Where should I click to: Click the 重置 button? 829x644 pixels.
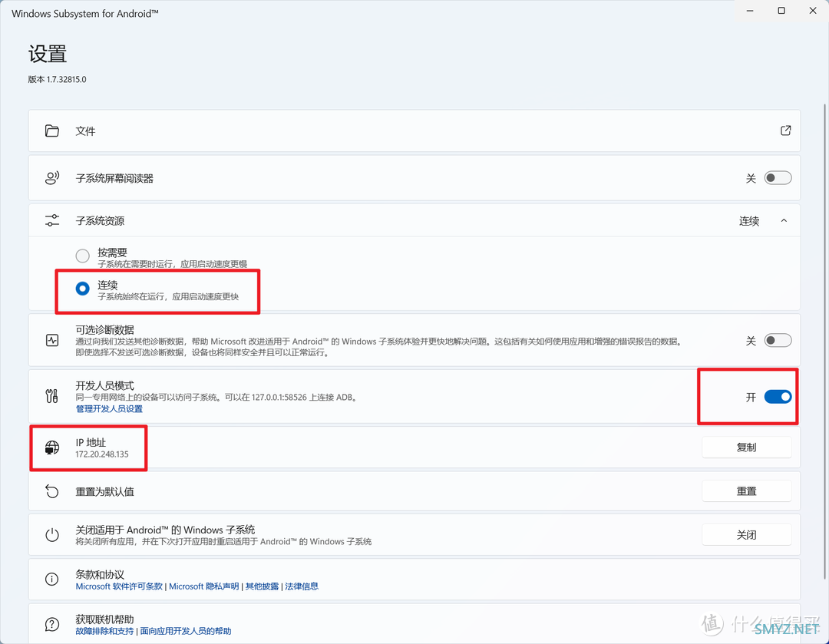pos(747,491)
